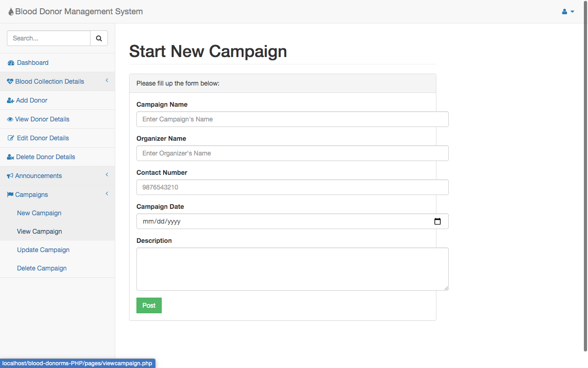This screenshot has height=368, width=588.
Task: Collapse the Campaigns menu chevron
Action: [107, 194]
